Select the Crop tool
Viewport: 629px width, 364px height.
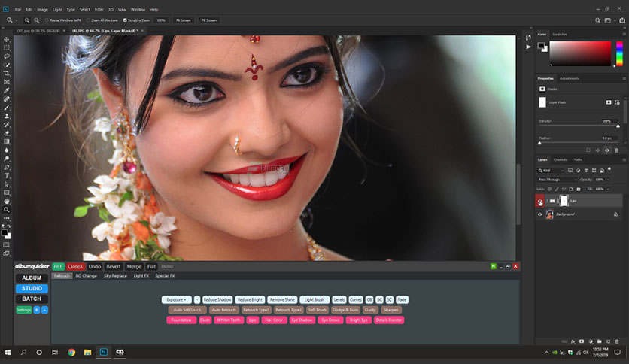pyautogui.click(x=7, y=74)
